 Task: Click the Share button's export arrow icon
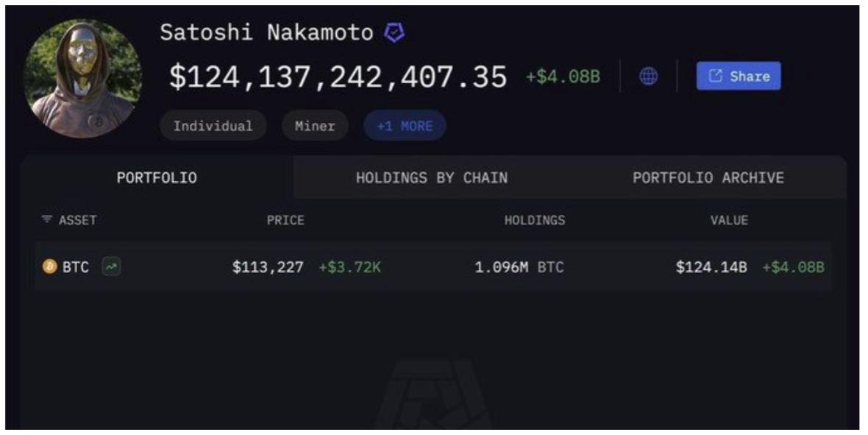[715, 75]
